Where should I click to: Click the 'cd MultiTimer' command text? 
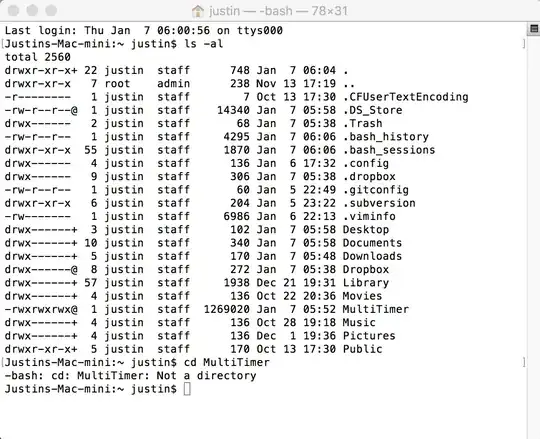[227, 363]
